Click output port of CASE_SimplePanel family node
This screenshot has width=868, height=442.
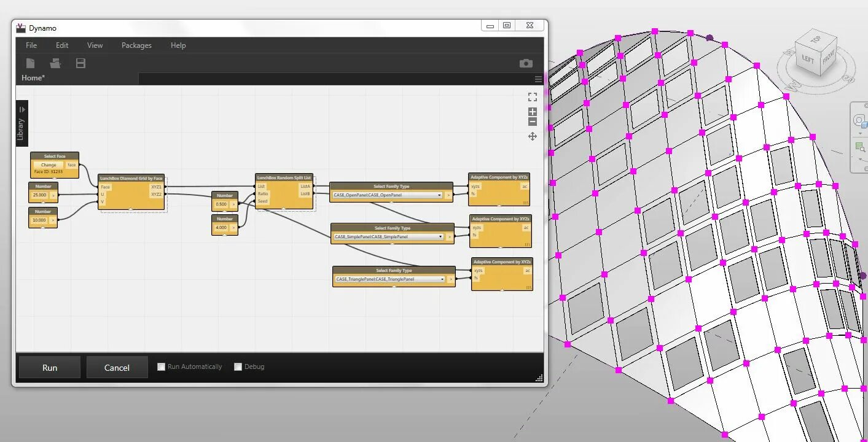point(450,236)
